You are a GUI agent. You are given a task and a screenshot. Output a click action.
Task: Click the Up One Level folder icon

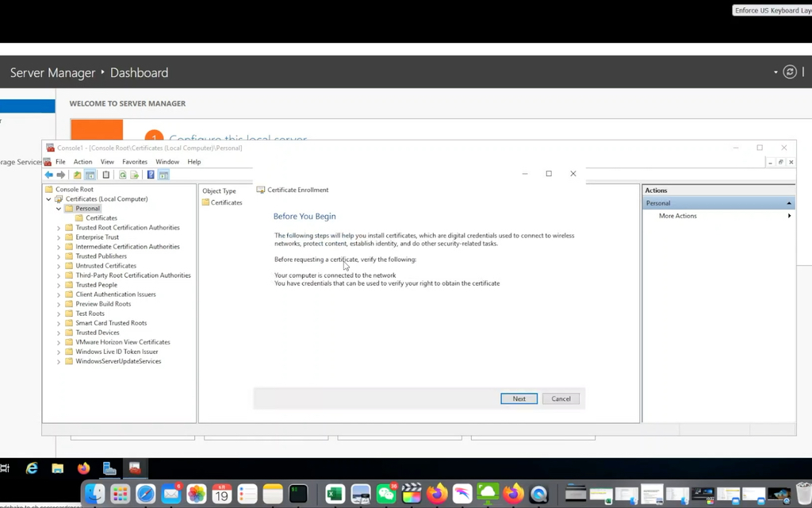(x=77, y=175)
